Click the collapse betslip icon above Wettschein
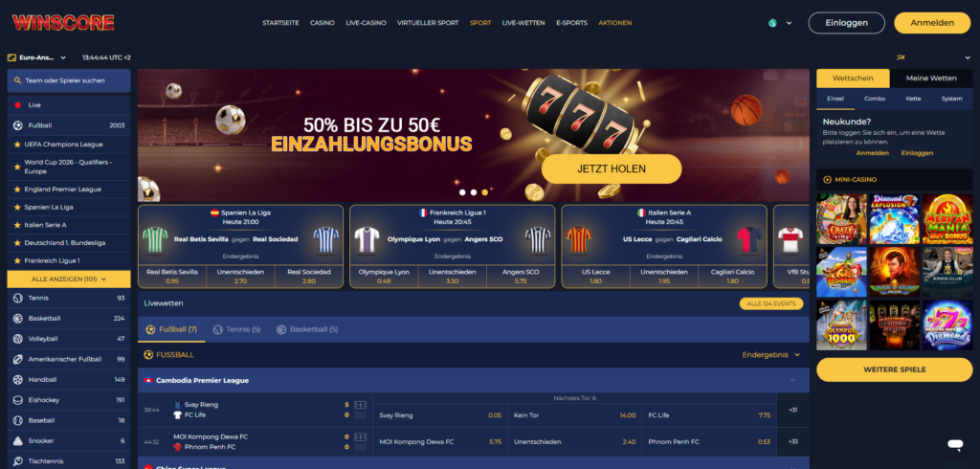Image resolution: width=980 pixels, height=469 pixels. pos(901,57)
